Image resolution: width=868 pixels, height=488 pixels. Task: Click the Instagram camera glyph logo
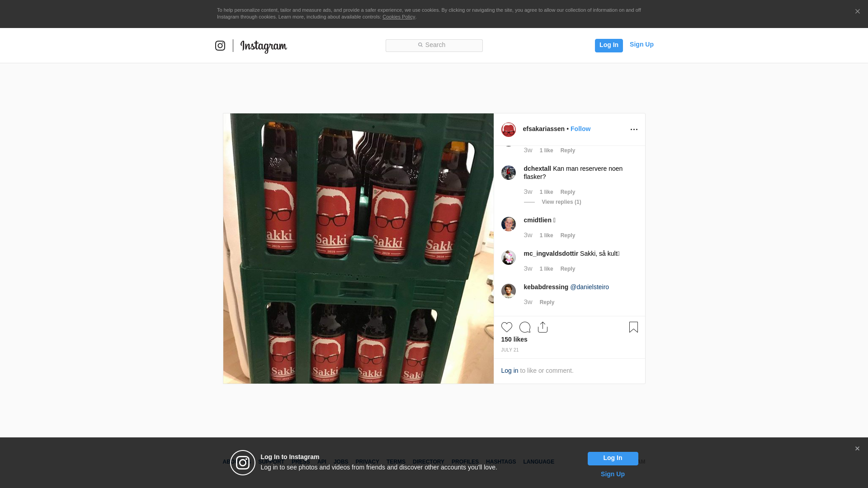[220, 46]
